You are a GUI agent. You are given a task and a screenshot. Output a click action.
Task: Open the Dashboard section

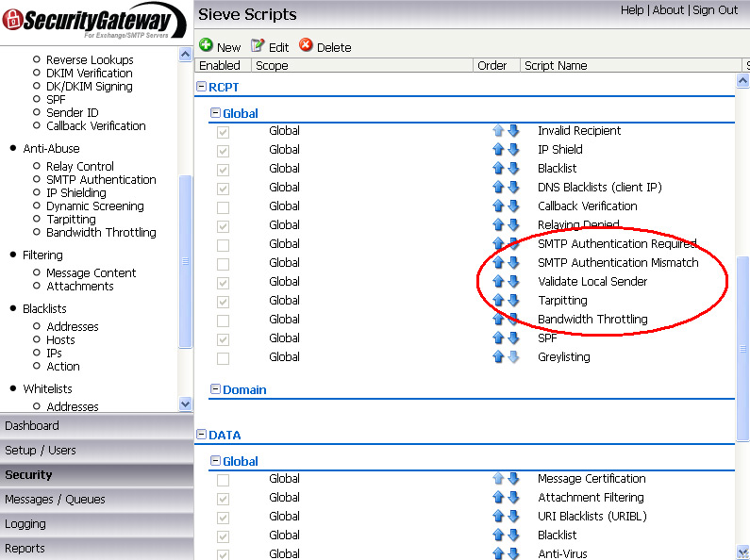[x=96, y=426]
